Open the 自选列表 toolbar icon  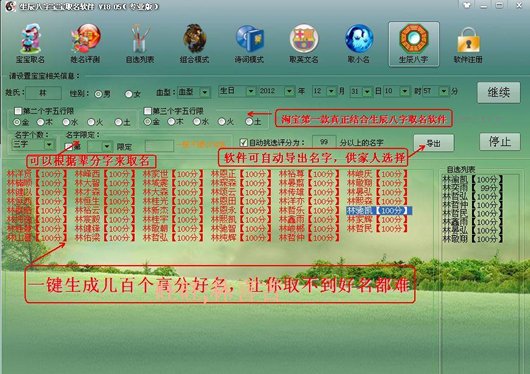pos(140,43)
